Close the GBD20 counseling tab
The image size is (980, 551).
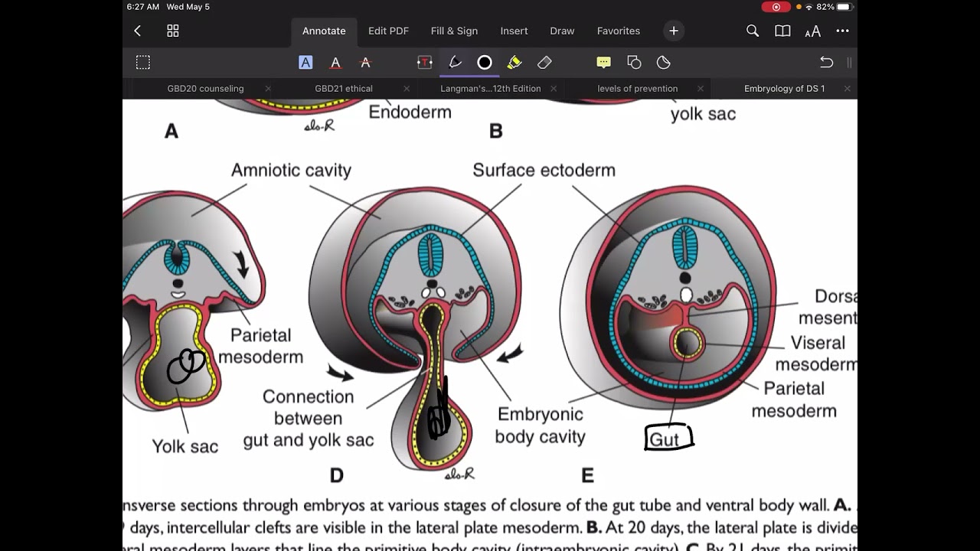[x=268, y=89]
